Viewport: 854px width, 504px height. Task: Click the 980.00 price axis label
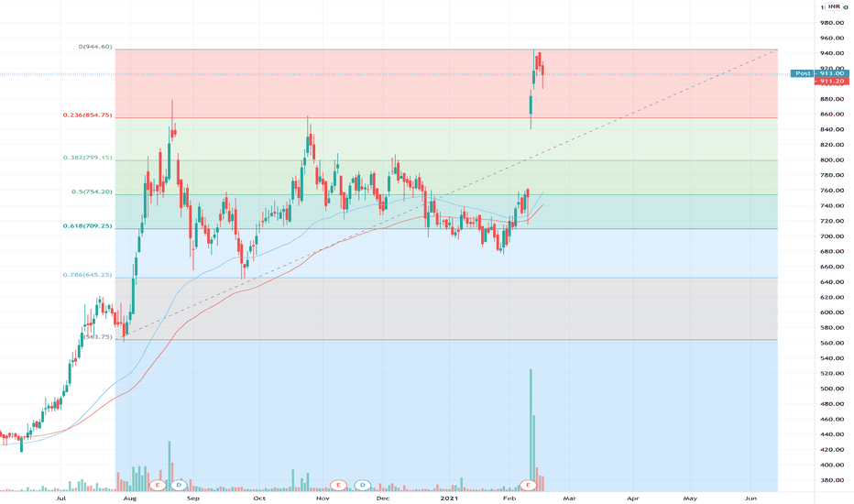tap(832, 23)
